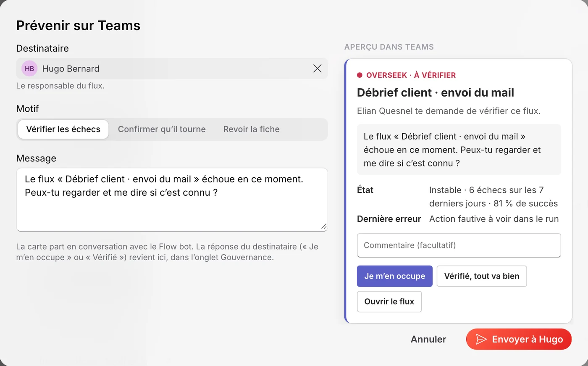This screenshot has height=366, width=588.
Task: Remove Hugo Bernard as recipient
Action: point(317,68)
